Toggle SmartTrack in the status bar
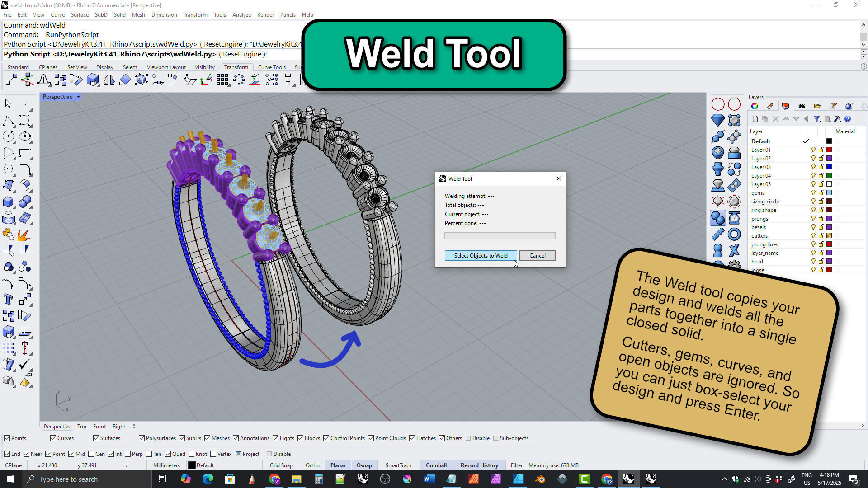The height and width of the screenshot is (488, 868). [398, 465]
